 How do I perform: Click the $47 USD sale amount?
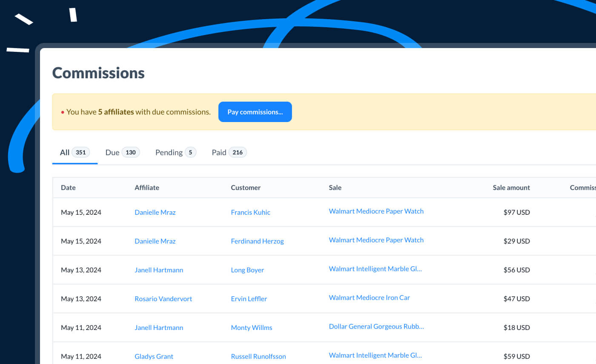click(x=516, y=299)
